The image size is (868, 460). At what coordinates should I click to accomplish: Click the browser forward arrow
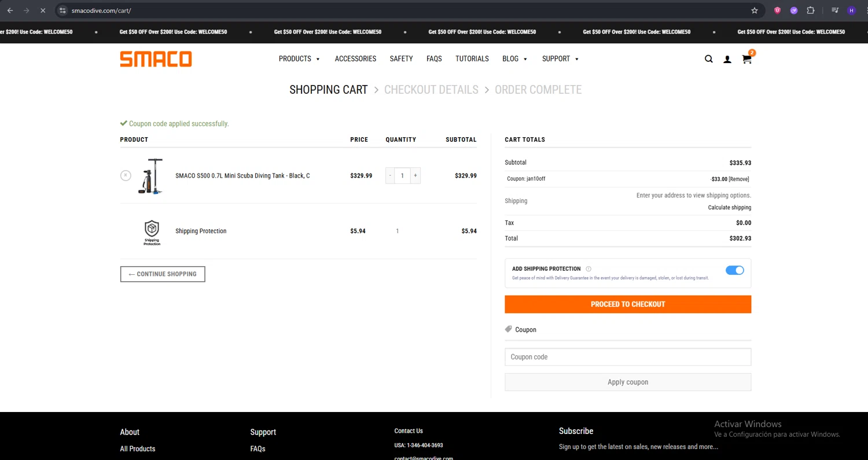(x=26, y=10)
